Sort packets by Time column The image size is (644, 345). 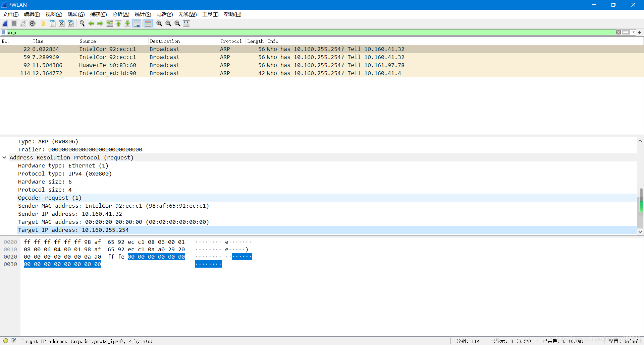(54, 41)
